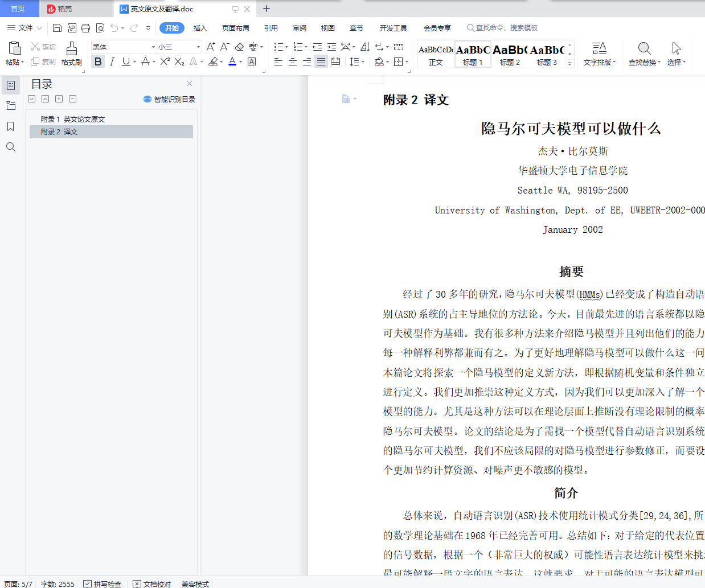Toggle Strikethrough formatting
The width and height of the screenshot is (705, 588).
point(145,61)
